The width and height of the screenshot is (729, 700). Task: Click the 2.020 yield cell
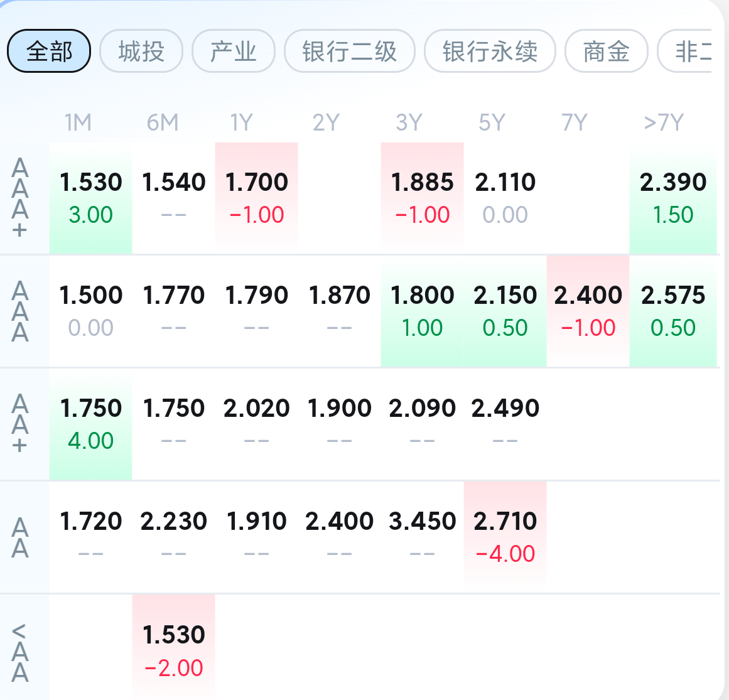click(256, 424)
